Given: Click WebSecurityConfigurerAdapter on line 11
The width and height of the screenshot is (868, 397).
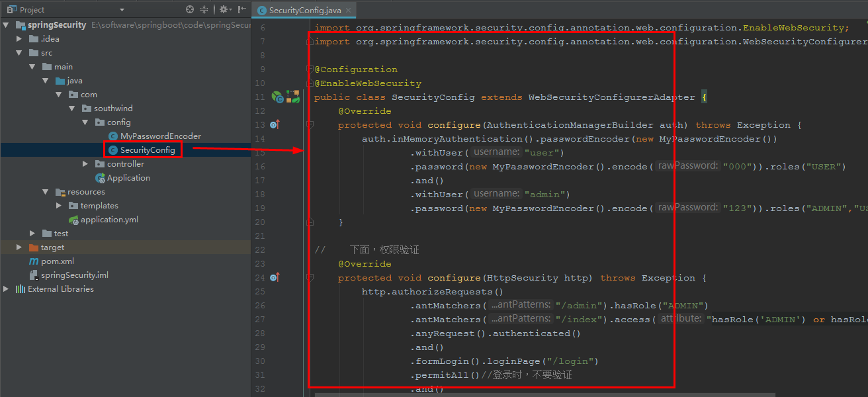Looking at the screenshot, I should [611, 97].
